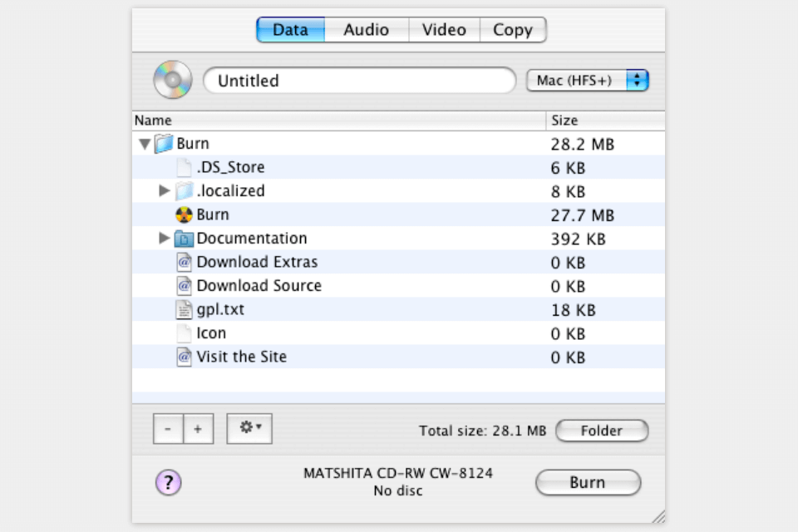The height and width of the screenshot is (532, 798).
Task: Open the Mac (HFS+) filesystem dropdown
Action: [587, 81]
